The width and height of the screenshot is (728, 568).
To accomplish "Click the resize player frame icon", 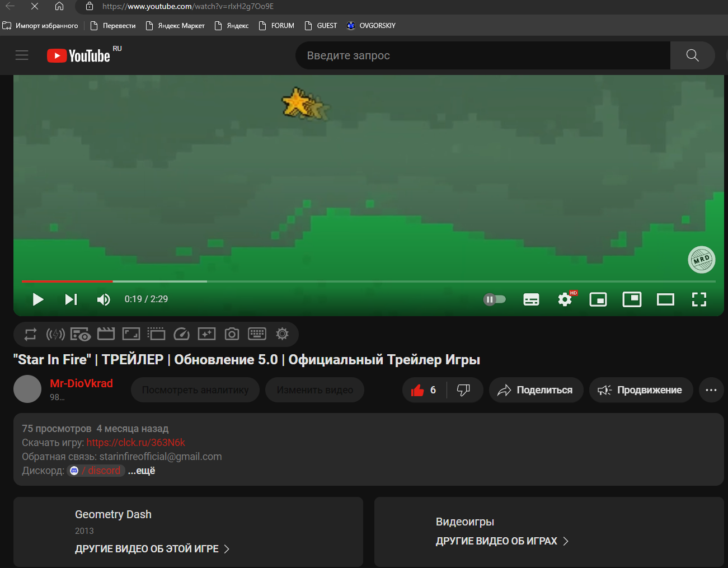I will pyautogui.click(x=131, y=334).
